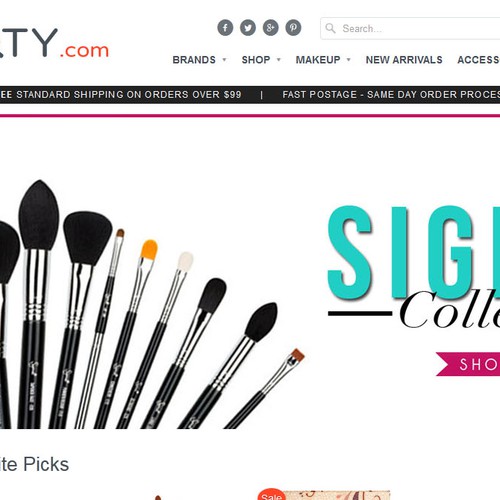Viewport: 500px width, 500px height.
Task: Expand the BRANDS dropdown arrow
Action: [x=224, y=60]
